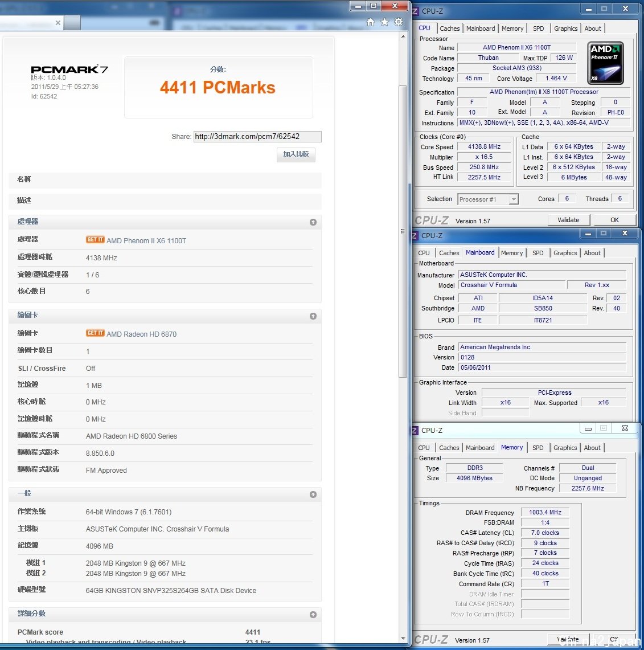Click GET IT badge beside Radeon HD 6870

[95, 333]
